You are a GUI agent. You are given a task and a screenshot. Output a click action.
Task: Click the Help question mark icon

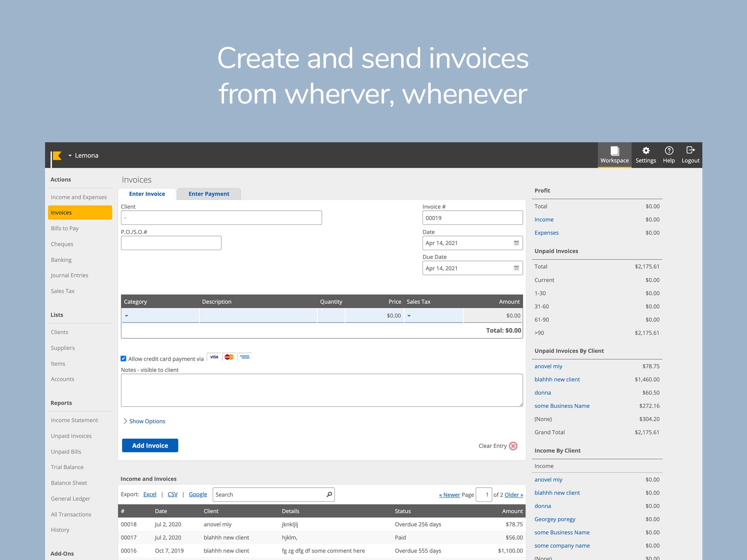tap(669, 151)
